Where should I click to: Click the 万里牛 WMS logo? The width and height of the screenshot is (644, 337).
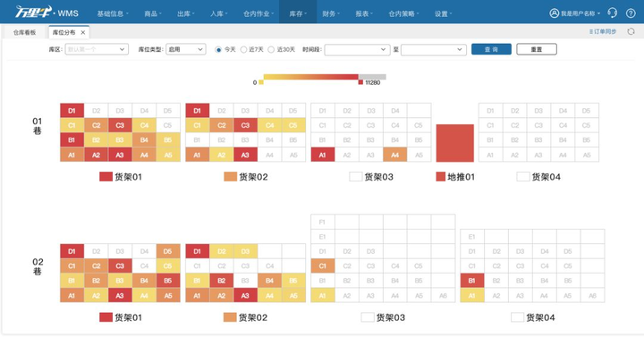pos(47,13)
